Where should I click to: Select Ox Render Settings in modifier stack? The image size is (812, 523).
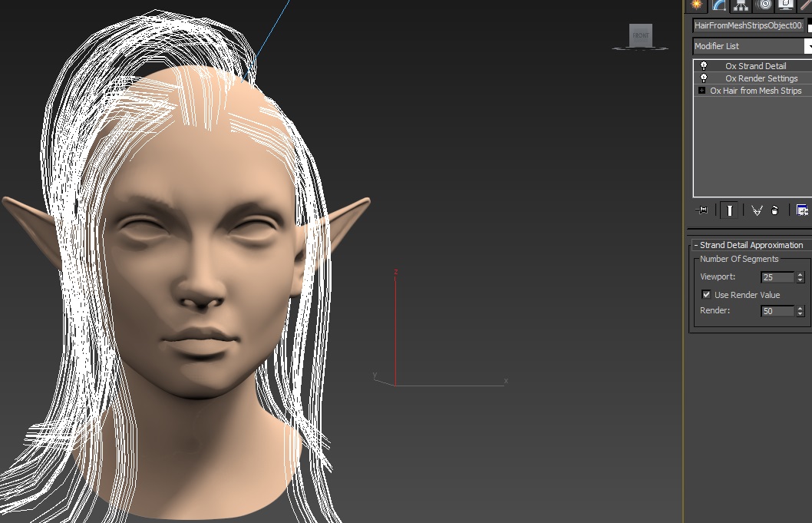[x=761, y=78]
